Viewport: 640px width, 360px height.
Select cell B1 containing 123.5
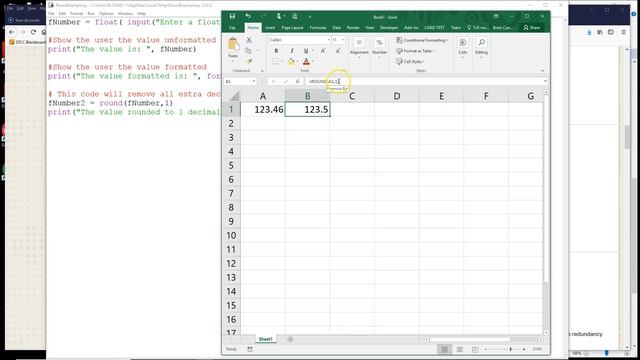307,109
